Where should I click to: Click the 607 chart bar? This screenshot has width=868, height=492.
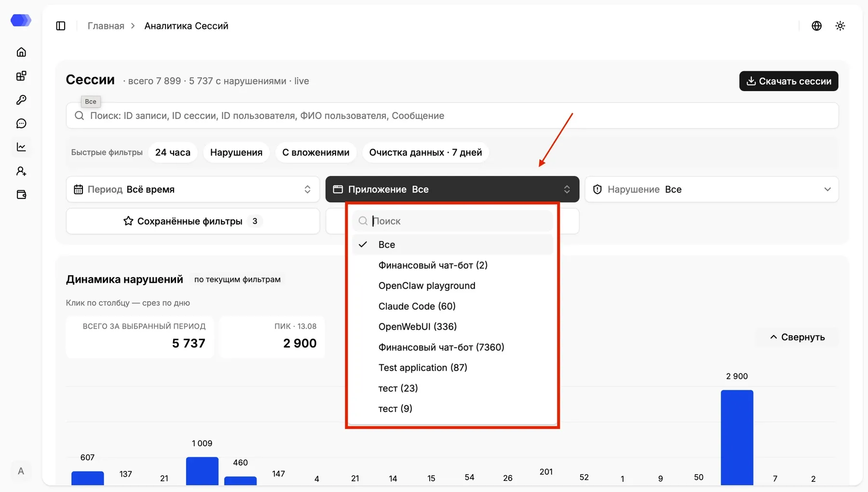pyautogui.click(x=87, y=478)
